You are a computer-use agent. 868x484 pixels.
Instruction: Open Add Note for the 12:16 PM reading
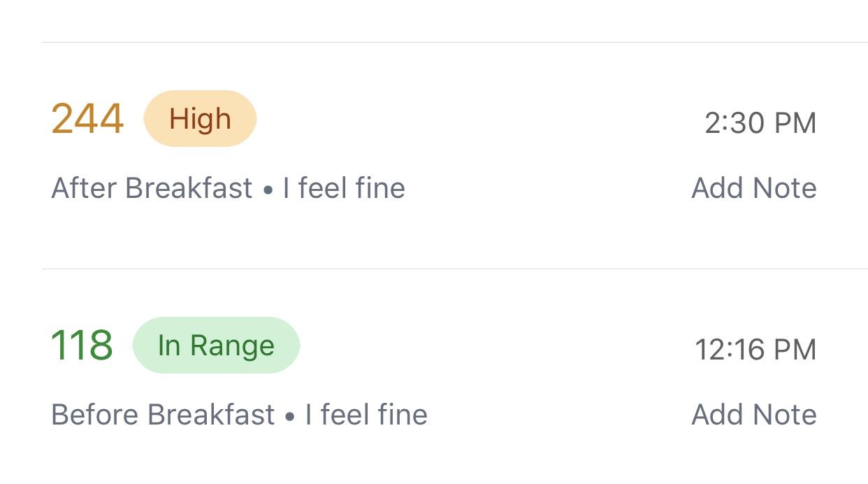(x=754, y=414)
